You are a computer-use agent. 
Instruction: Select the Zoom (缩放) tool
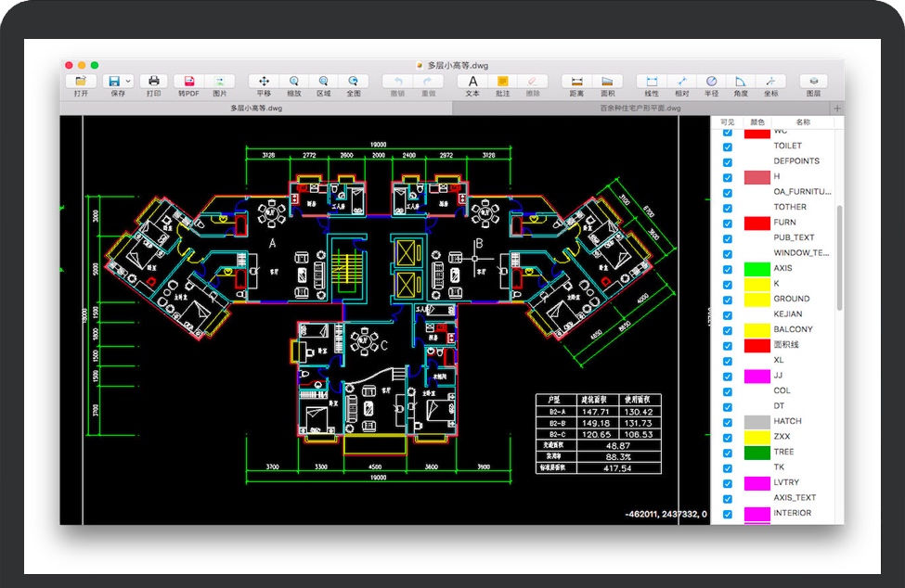tap(293, 82)
